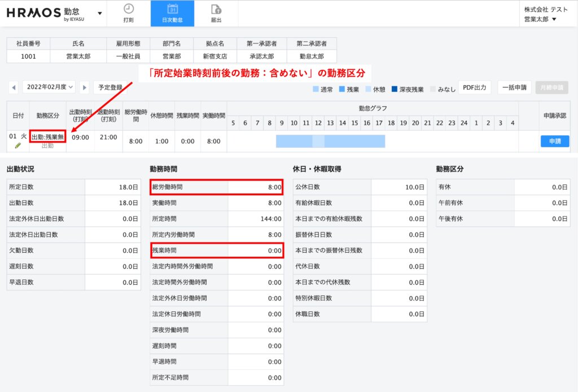This screenshot has height=392, width=578.
Task: Click the 深夜残業 legend color swatch
Action: point(395,89)
